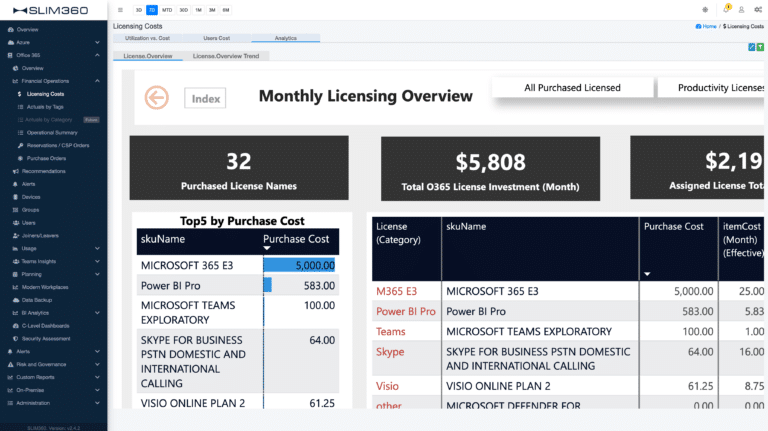Image resolution: width=768 pixels, height=431 pixels.
Task: Click the green filter icon below breadcrumb
Action: 760,47
